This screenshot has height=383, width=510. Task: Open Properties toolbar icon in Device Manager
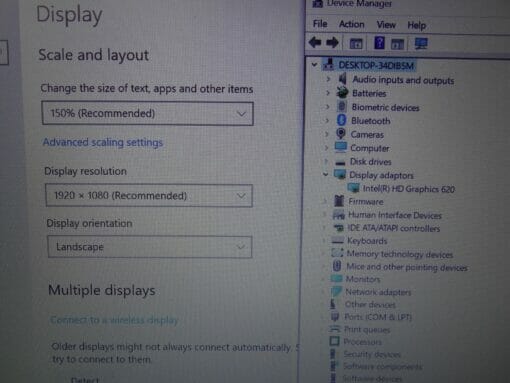coord(356,44)
